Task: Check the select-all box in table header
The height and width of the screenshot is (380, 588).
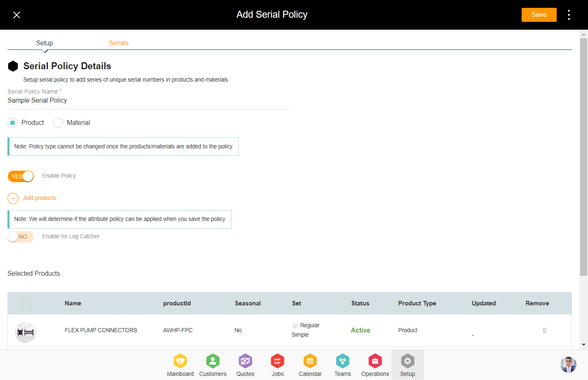Action: tap(26, 303)
